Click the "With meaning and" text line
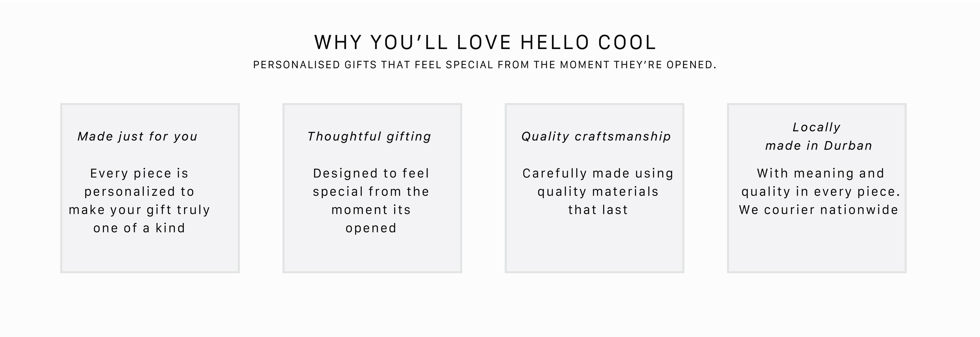980x337 pixels. [820, 173]
